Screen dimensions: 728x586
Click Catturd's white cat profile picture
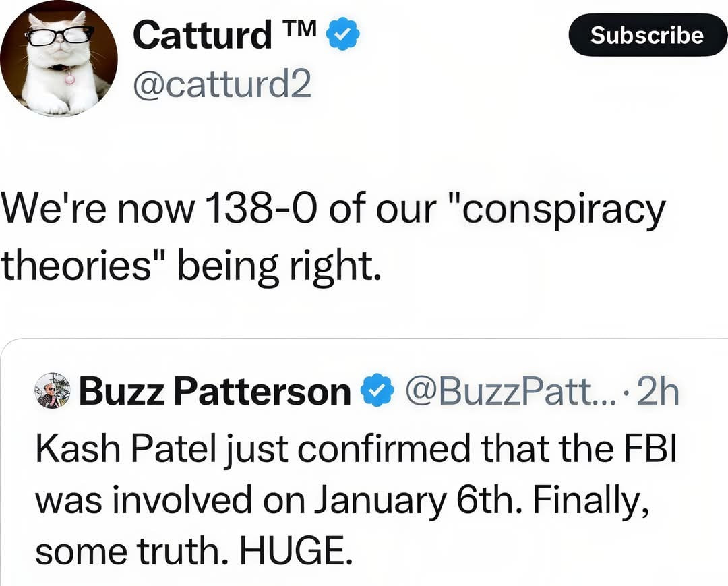59,59
